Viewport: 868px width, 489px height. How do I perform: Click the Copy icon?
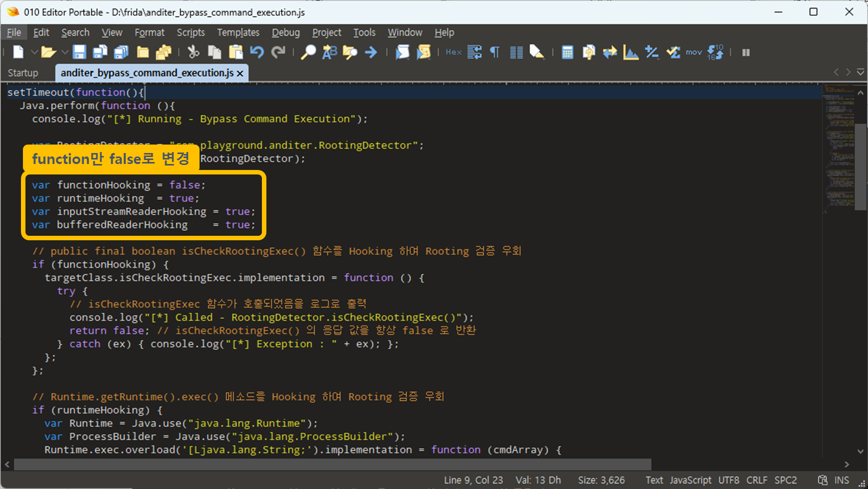pyautogui.click(x=215, y=52)
